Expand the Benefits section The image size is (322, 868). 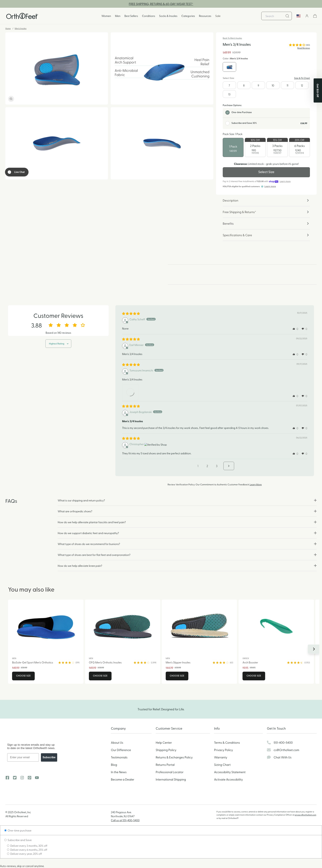[x=266, y=223]
